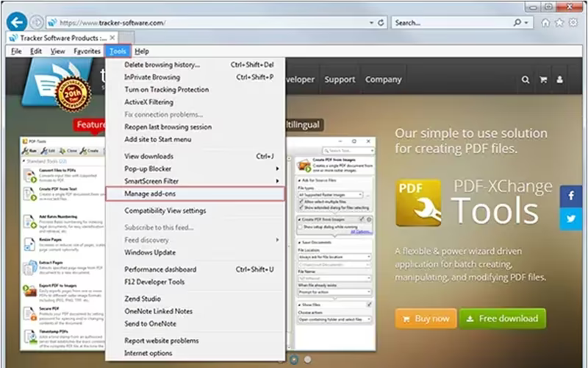Screen dimensions: 588x368
Task: Share via the Twitter bird icon
Action: click(x=571, y=219)
